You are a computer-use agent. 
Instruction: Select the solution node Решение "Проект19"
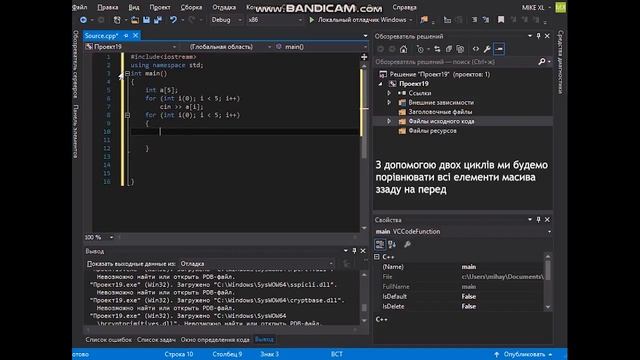(x=440, y=74)
